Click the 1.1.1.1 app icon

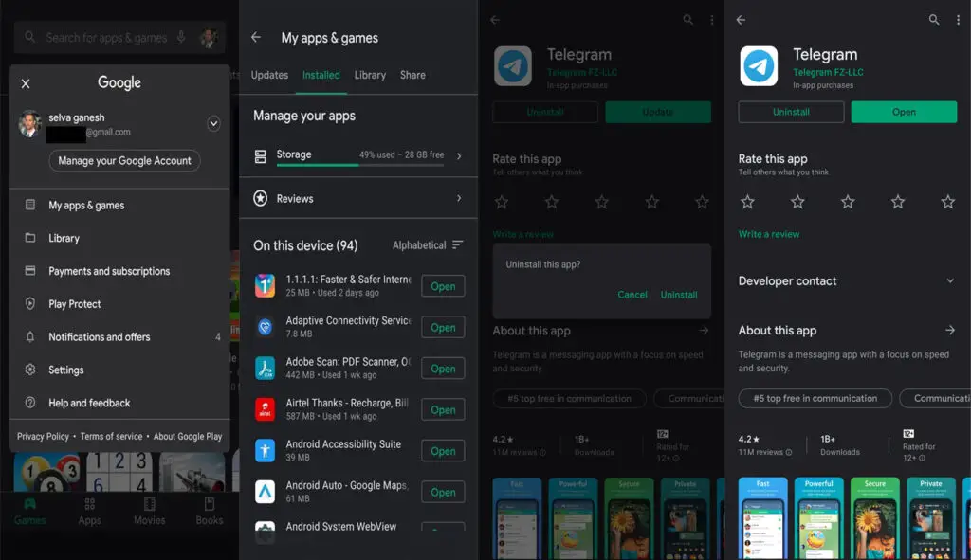click(x=266, y=286)
